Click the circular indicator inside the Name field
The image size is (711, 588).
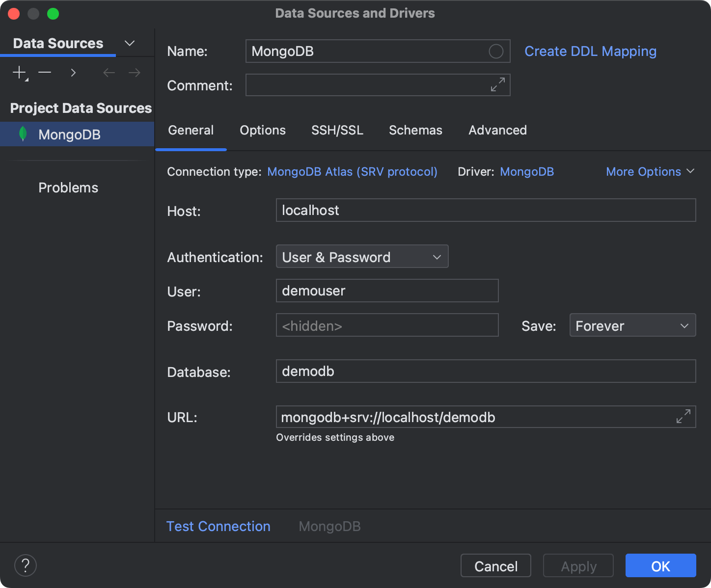496,51
